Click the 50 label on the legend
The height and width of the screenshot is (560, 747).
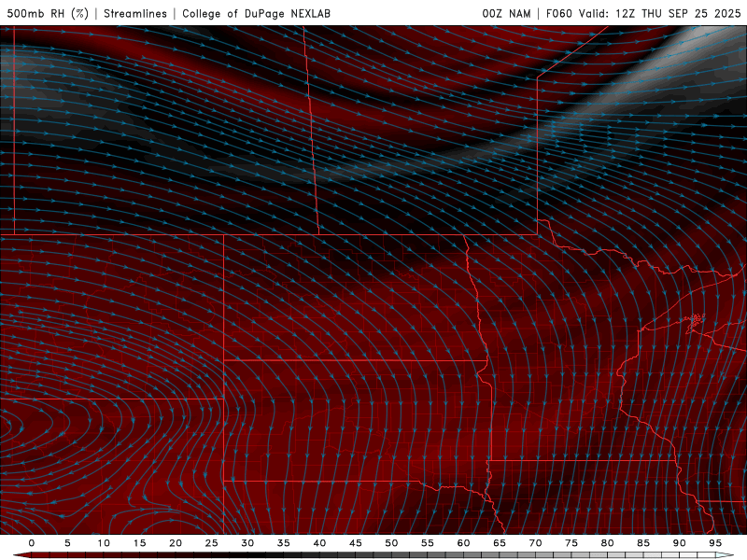click(x=391, y=543)
